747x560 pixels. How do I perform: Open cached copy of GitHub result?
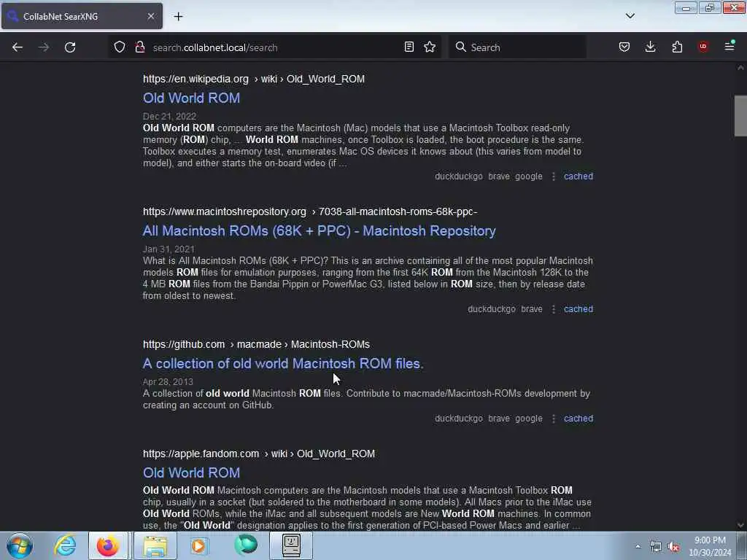pos(578,419)
